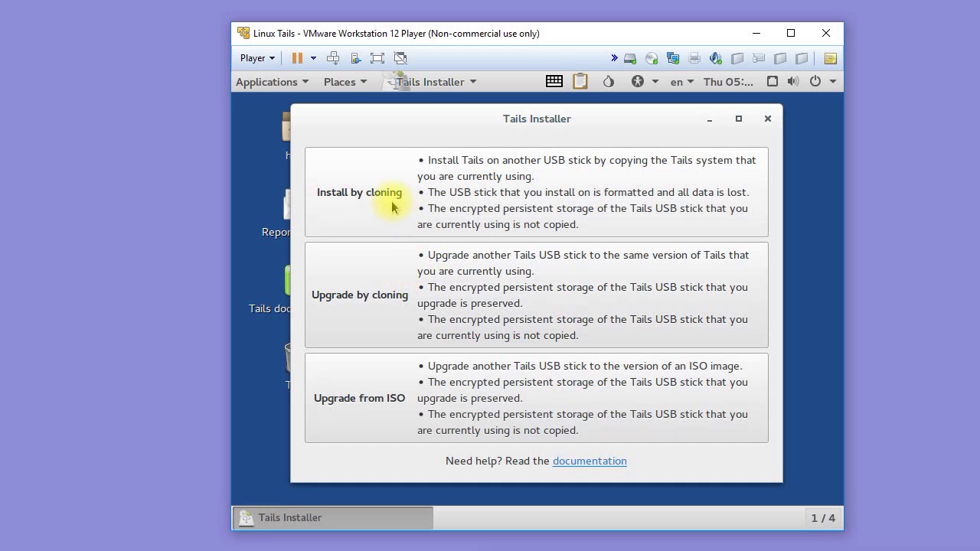Screen dimensions: 980x551
Task: Expand the VMware devices chevron
Action: (614, 58)
